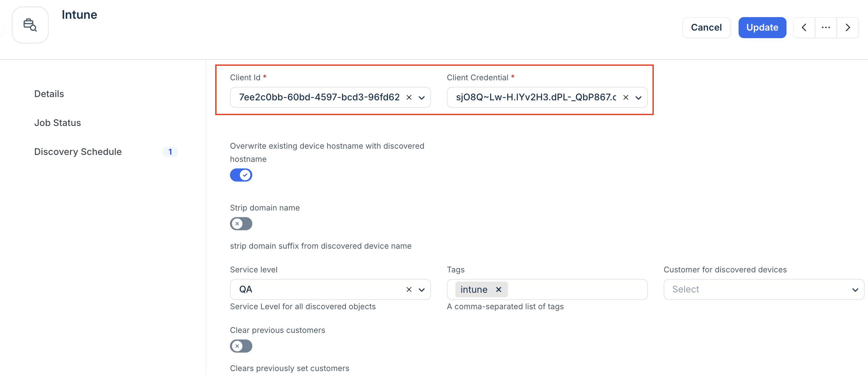Image resolution: width=868 pixels, height=375 pixels.
Task: Clear the Client Id value
Action: point(409,97)
